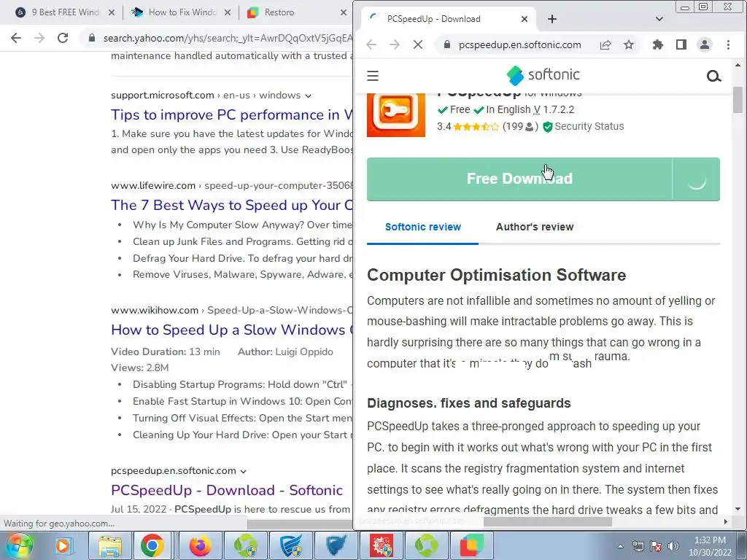Close the Restoro tab
This screenshot has height=560, width=747.
pyautogui.click(x=344, y=12)
